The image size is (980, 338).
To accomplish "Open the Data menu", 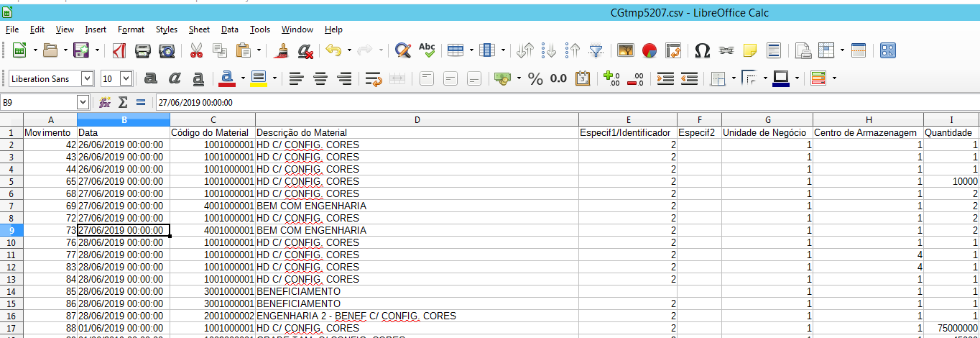I will point(230,29).
